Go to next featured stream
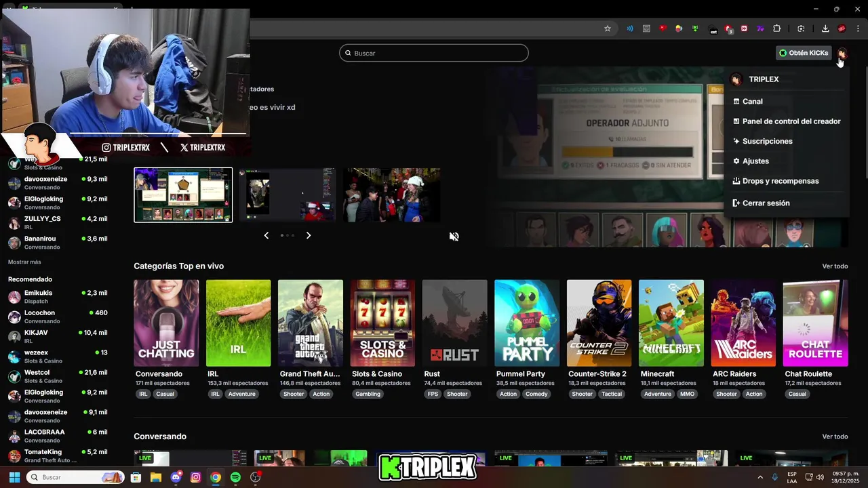The height and width of the screenshot is (488, 868). tap(309, 235)
